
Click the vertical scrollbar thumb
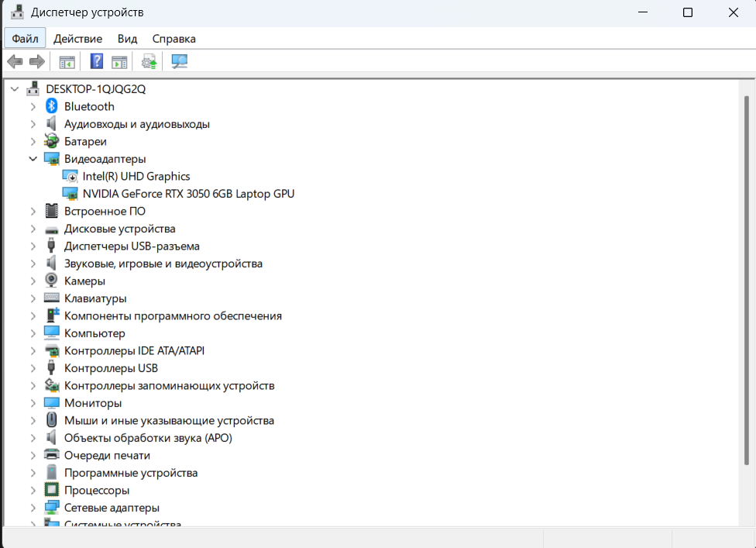747,280
